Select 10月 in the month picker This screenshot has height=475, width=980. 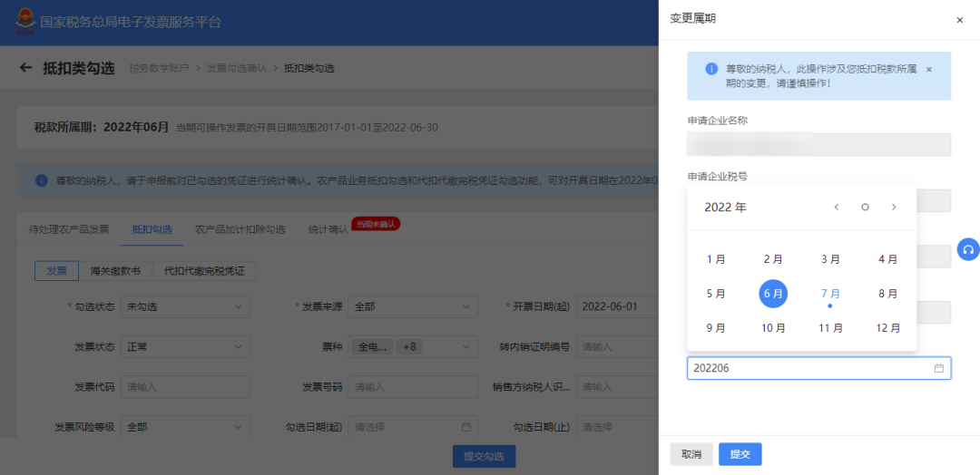(773, 327)
